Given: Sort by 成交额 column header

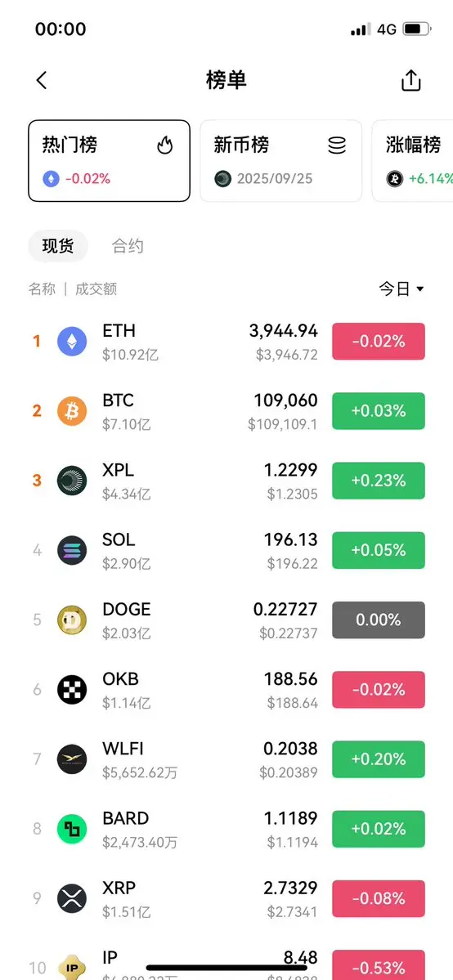Looking at the screenshot, I should 96,289.
